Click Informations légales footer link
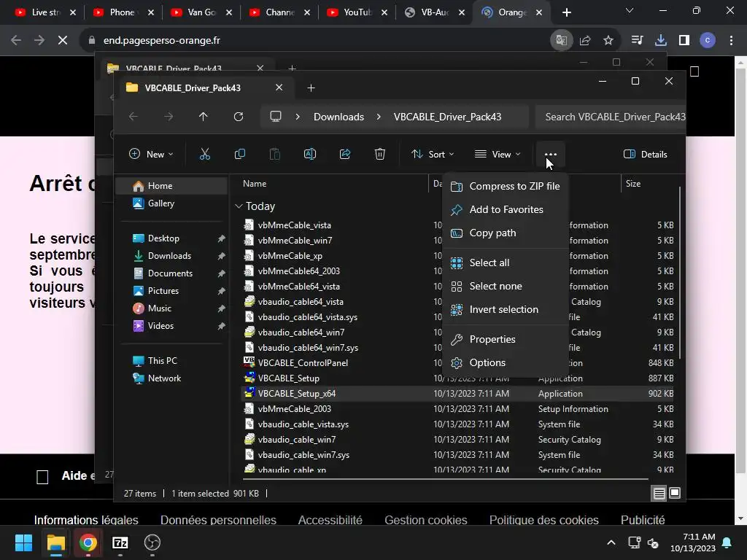The image size is (747, 560). click(x=86, y=520)
